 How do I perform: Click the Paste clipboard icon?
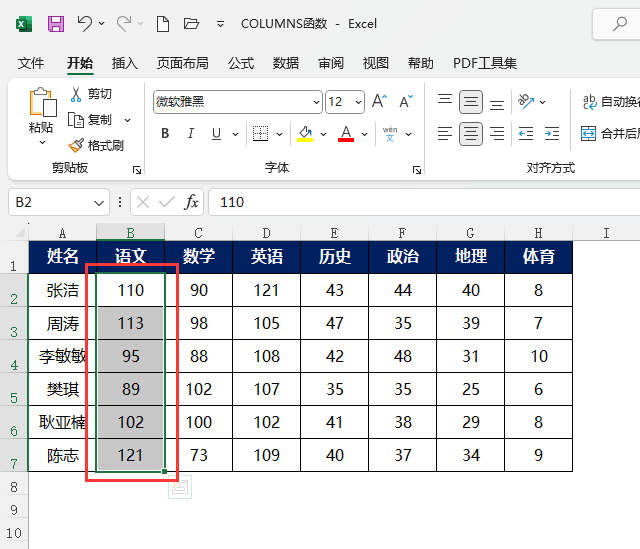click(x=42, y=102)
